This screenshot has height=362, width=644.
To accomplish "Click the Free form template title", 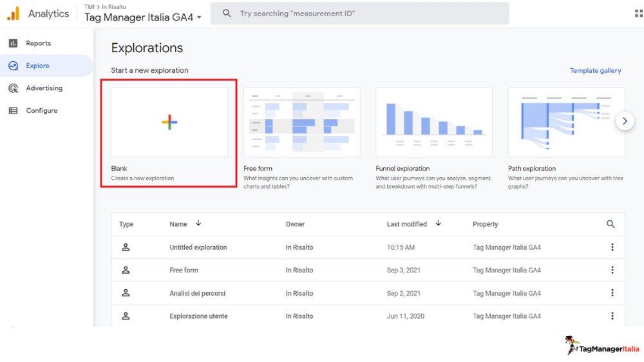I will 258,169.
